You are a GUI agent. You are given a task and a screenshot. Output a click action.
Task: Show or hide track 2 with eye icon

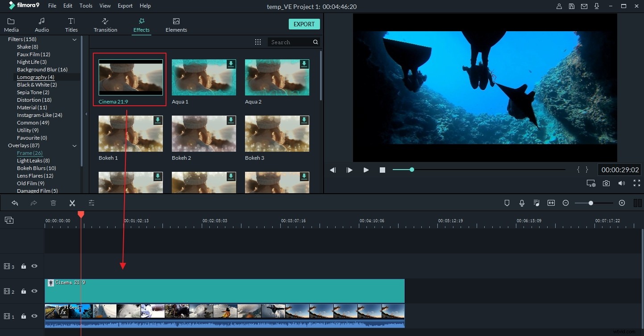click(34, 291)
